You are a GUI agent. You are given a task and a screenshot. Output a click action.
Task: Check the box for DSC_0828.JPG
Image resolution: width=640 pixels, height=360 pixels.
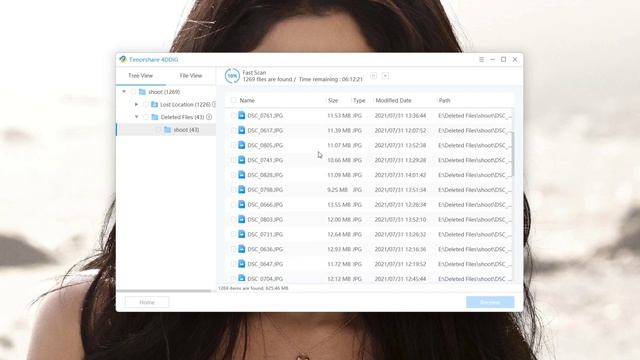tap(233, 175)
